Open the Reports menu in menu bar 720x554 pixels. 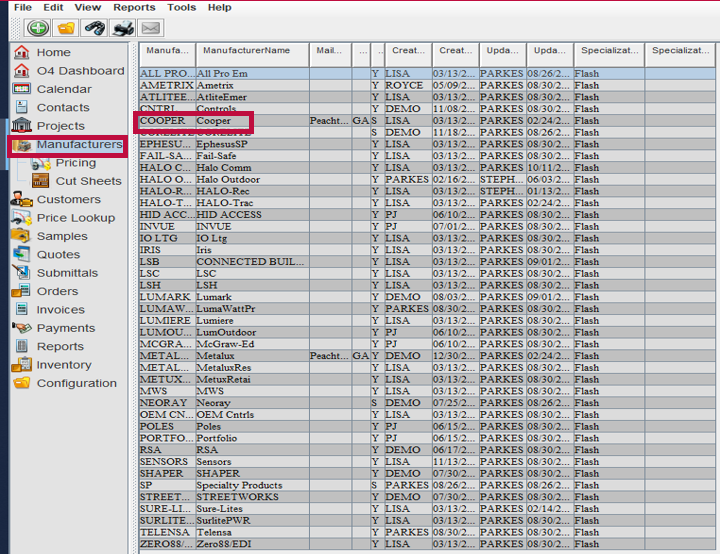coord(135,7)
